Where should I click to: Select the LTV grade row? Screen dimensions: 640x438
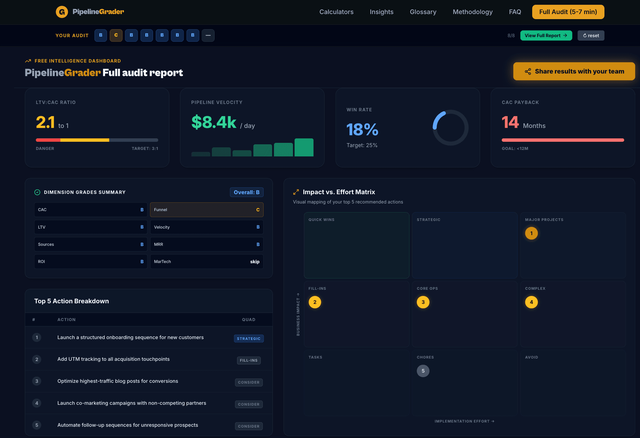click(x=91, y=227)
